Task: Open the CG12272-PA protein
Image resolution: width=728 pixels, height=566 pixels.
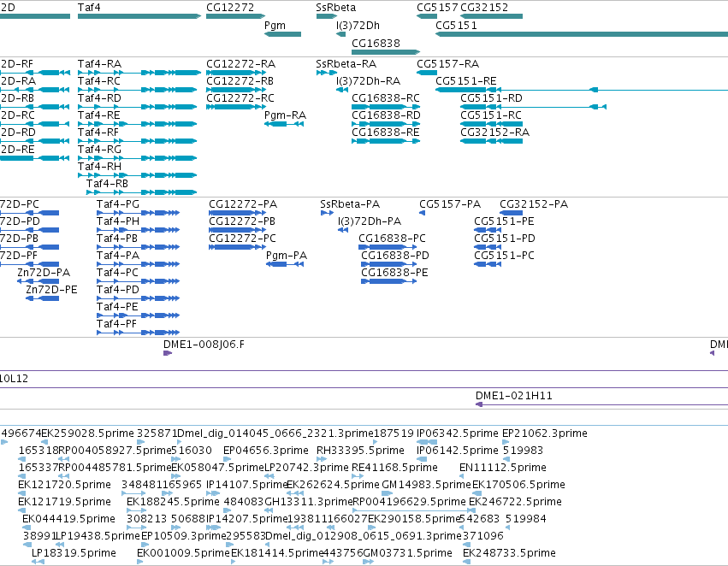Action: coord(237,213)
